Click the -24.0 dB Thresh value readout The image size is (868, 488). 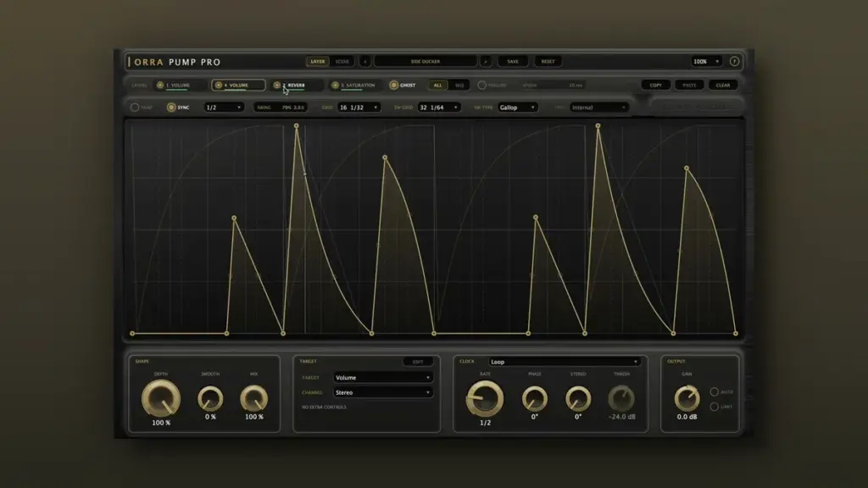coord(621,417)
